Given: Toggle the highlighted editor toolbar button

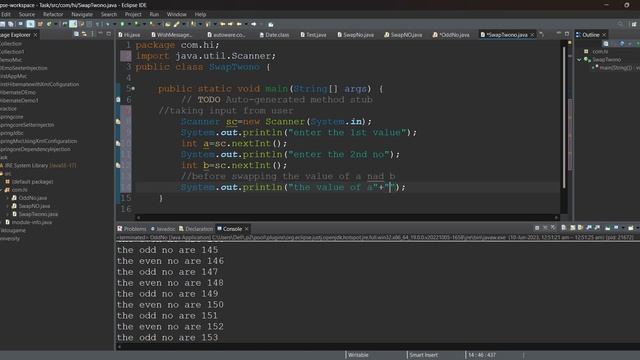Looking at the screenshot, I should tap(73, 24).
